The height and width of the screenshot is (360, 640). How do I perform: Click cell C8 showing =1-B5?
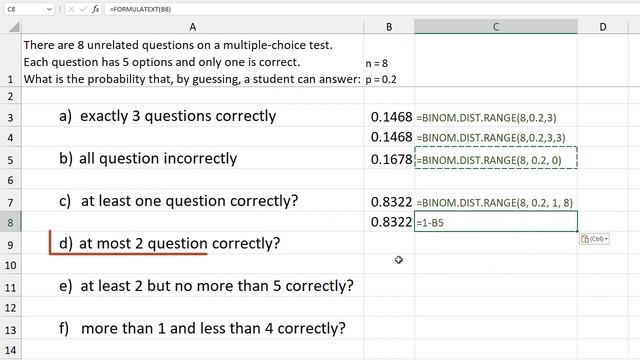click(x=496, y=222)
